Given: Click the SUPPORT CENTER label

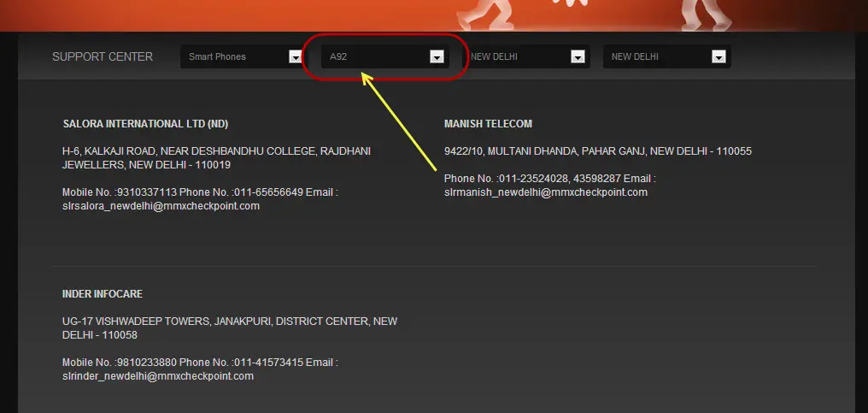Looking at the screenshot, I should [103, 56].
